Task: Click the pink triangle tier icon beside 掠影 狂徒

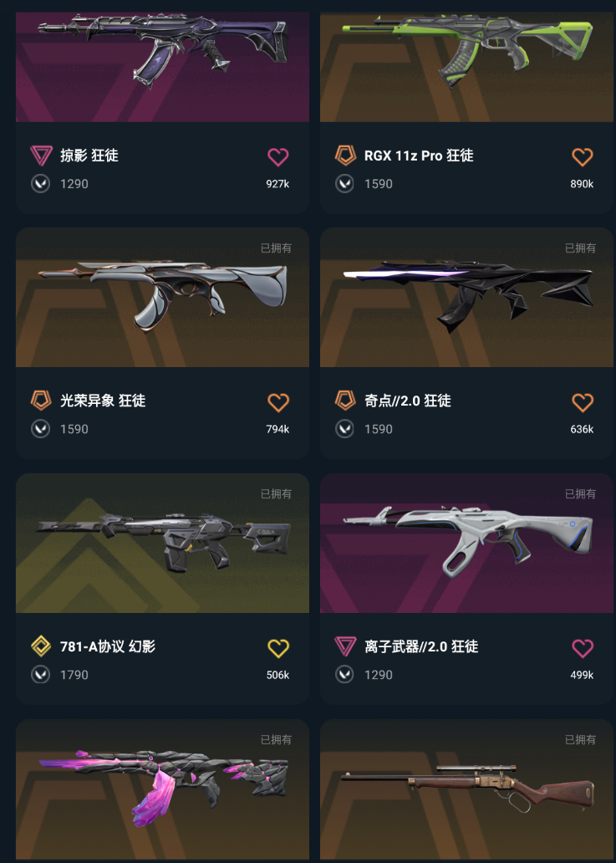Action: (x=41, y=156)
